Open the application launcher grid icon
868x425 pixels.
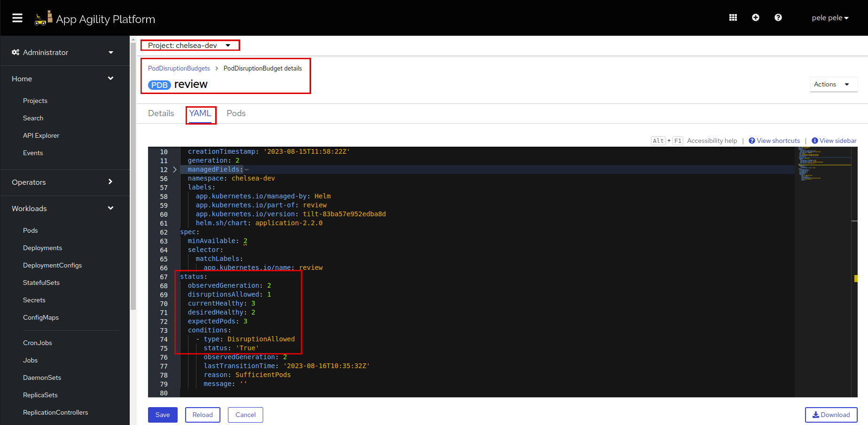[x=733, y=17]
